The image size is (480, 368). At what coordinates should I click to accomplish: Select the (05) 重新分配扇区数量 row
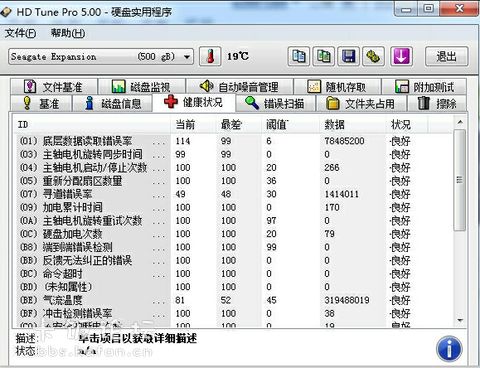pyautogui.click(x=233, y=181)
